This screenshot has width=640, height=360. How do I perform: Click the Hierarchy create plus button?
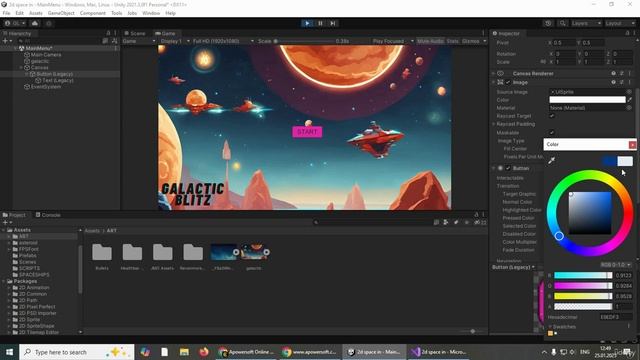5,41
